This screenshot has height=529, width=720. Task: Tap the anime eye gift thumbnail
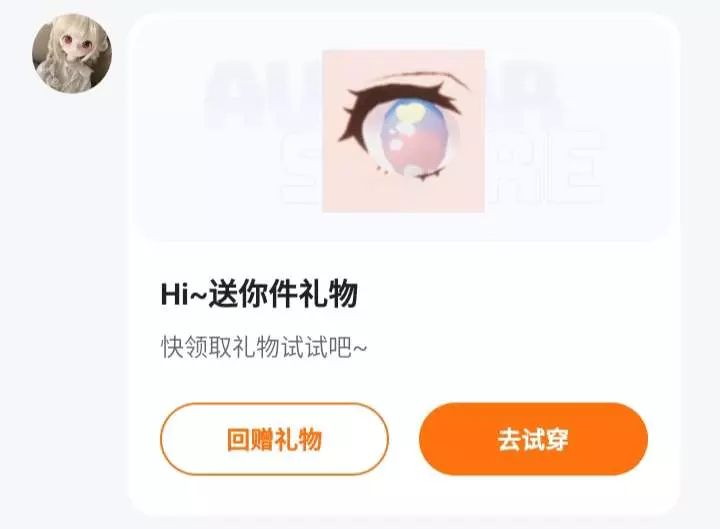(403, 131)
